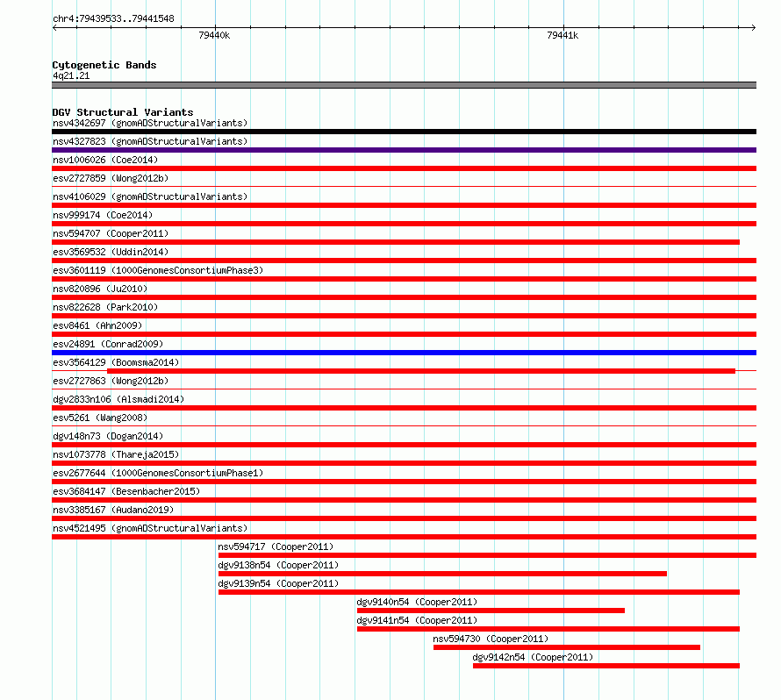Screen dimensions: 781x700
Task: Click the chr4:79439533..79441548 coordinates text
Action: pyautogui.click(x=113, y=18)
